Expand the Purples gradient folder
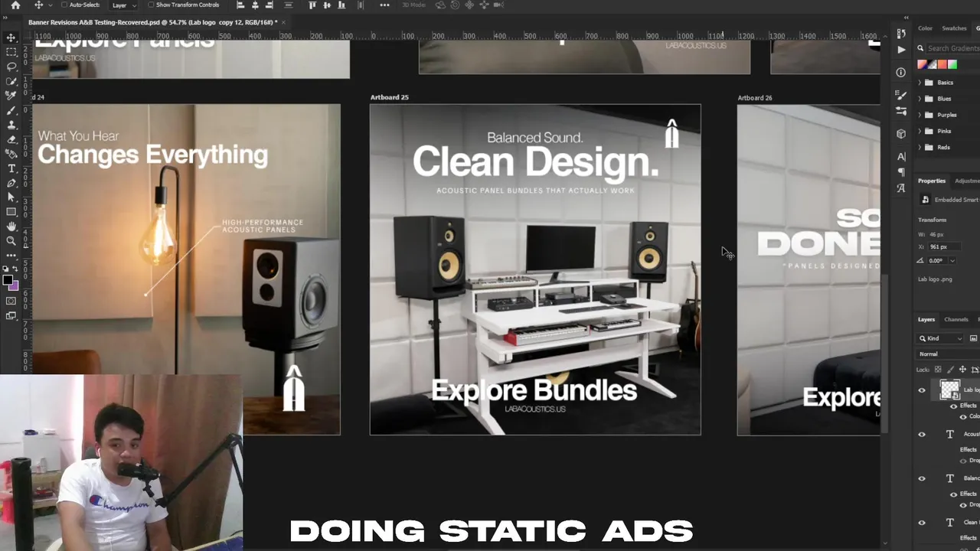 point(920,115)
